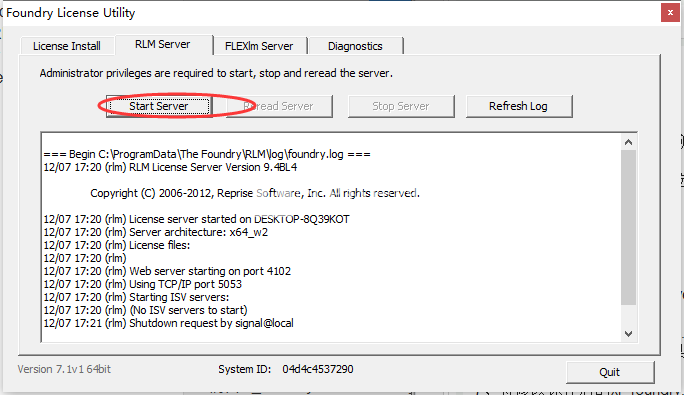Quit the Foundry License Utility
The height and width of the screenshot is (395, 684).
609,372
